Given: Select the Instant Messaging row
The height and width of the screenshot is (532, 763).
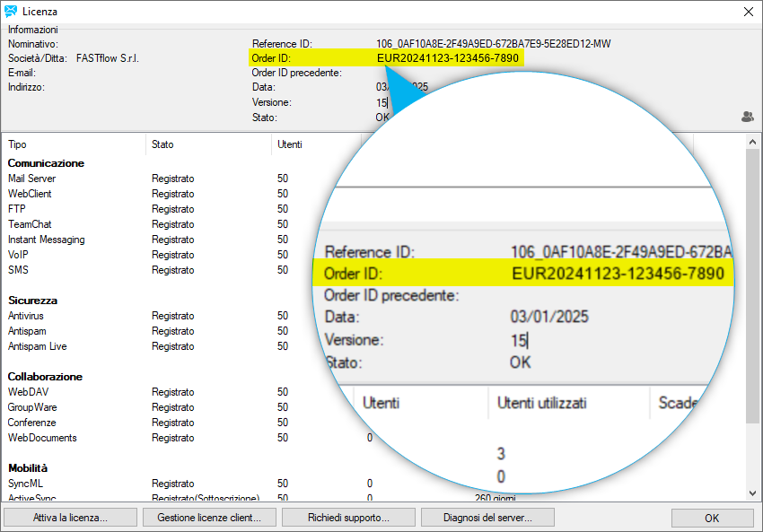Looking at the screenshot, I should click(47, 240).
